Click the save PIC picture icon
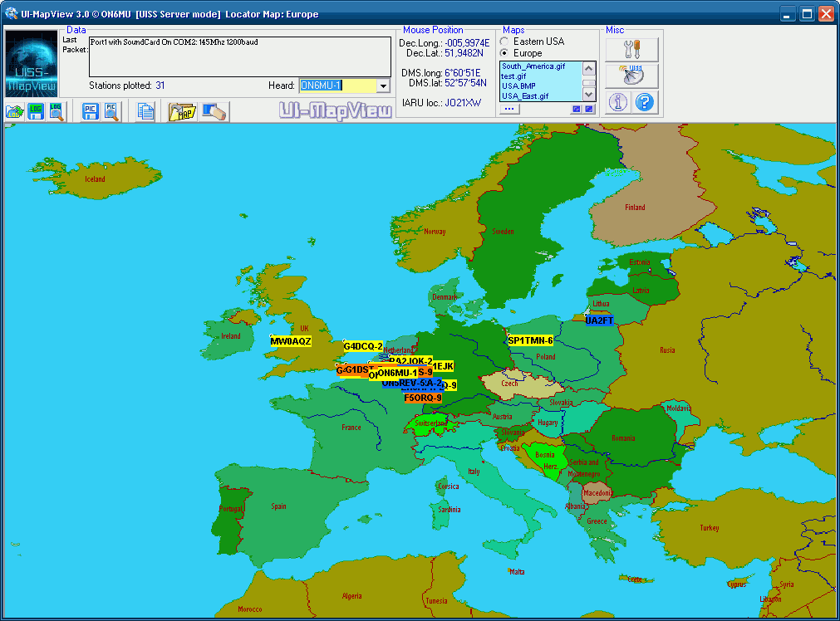 point(91,112)
